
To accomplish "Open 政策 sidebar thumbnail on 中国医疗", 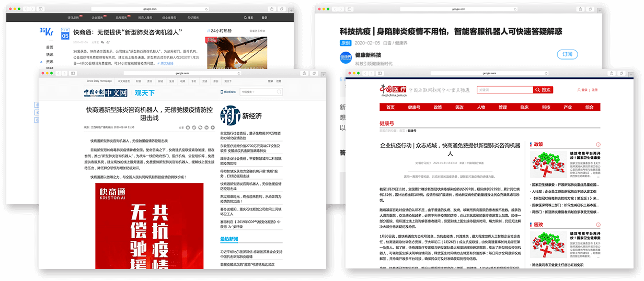I will tap(548, 165).
